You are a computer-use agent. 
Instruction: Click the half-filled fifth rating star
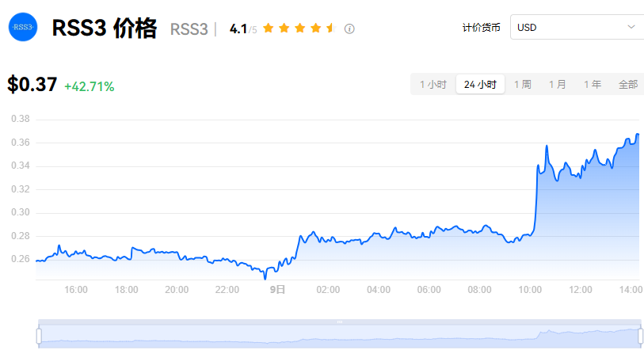331,29
